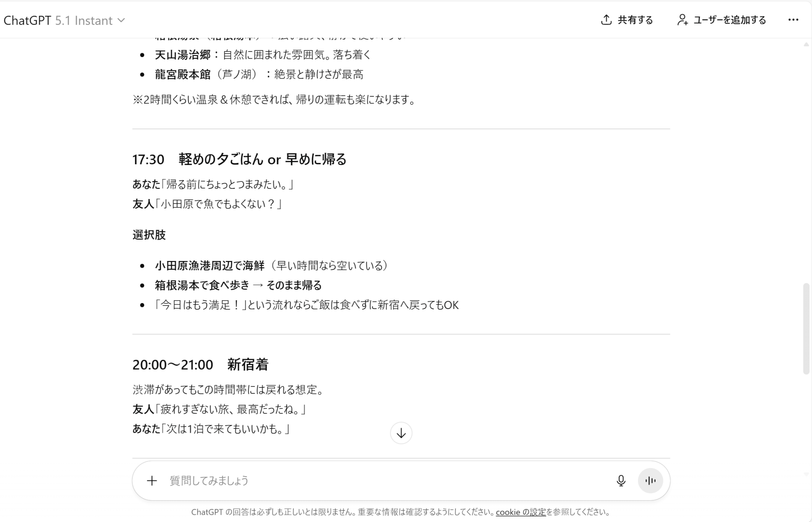
Task: Click the 17:30 軽めの夕ごはん heading
Action: [x=239, y=159]
